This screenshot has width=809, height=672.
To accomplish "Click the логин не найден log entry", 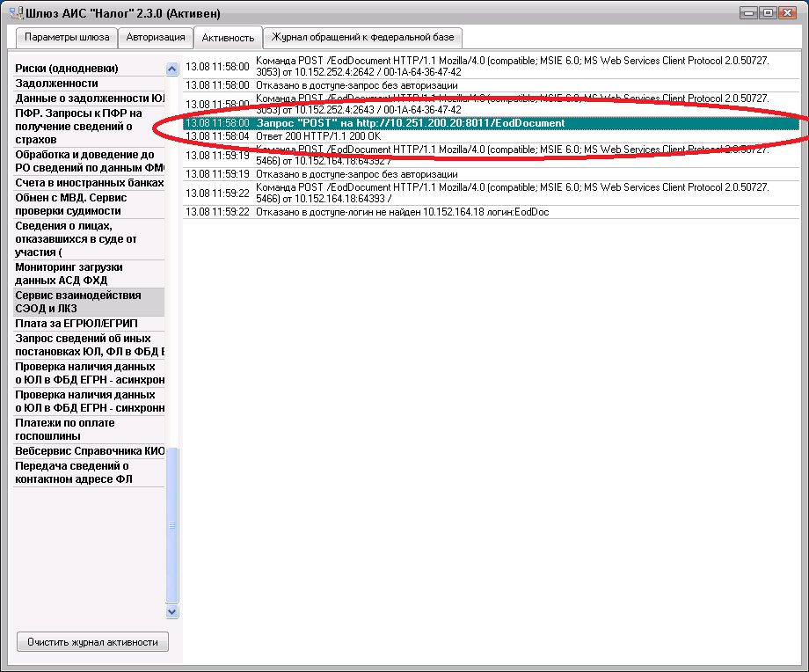I will (402, 212).
